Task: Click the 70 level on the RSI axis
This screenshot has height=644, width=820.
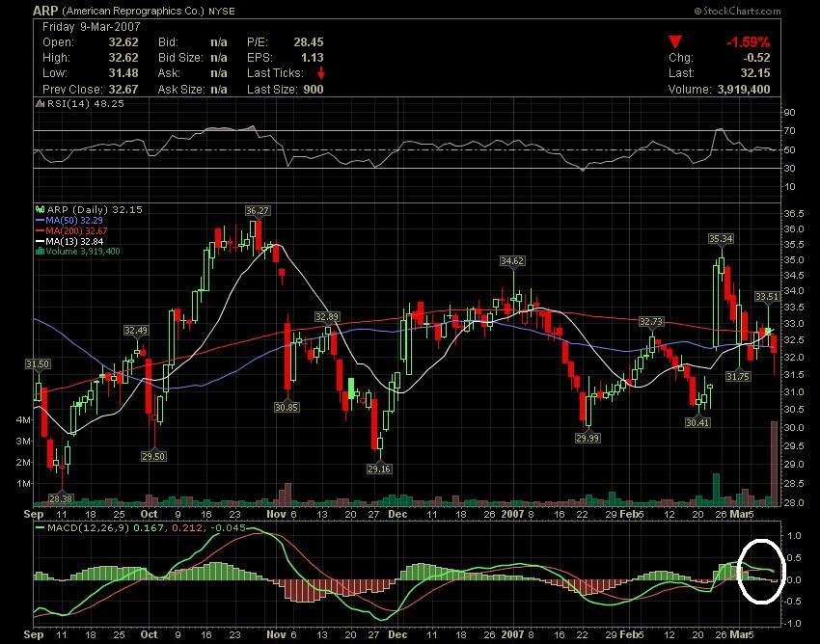Action: (790, 131)
